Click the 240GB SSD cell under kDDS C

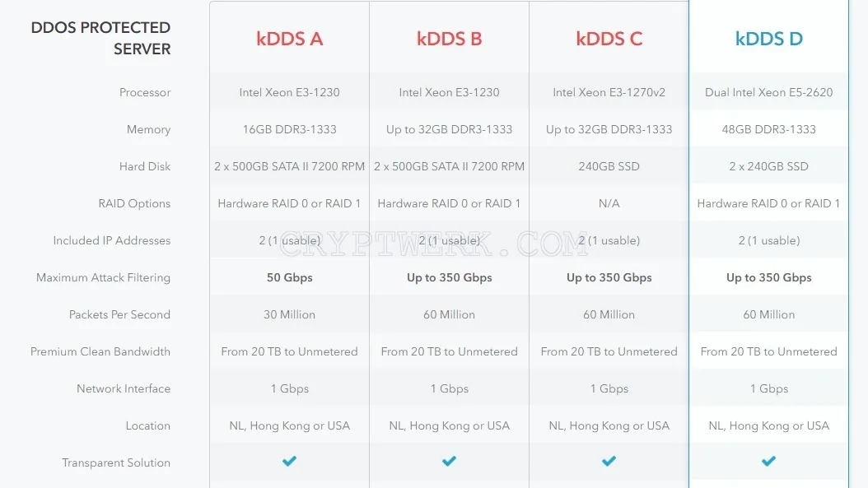pyautogui.click(x=609, y=166)
